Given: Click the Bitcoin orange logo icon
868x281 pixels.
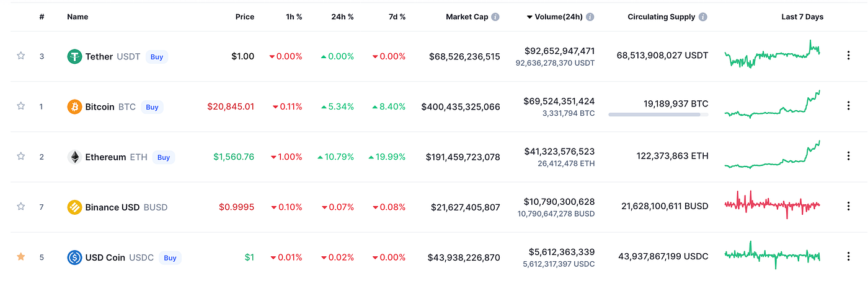Looking at the screenshot, I should pos(74,106).
